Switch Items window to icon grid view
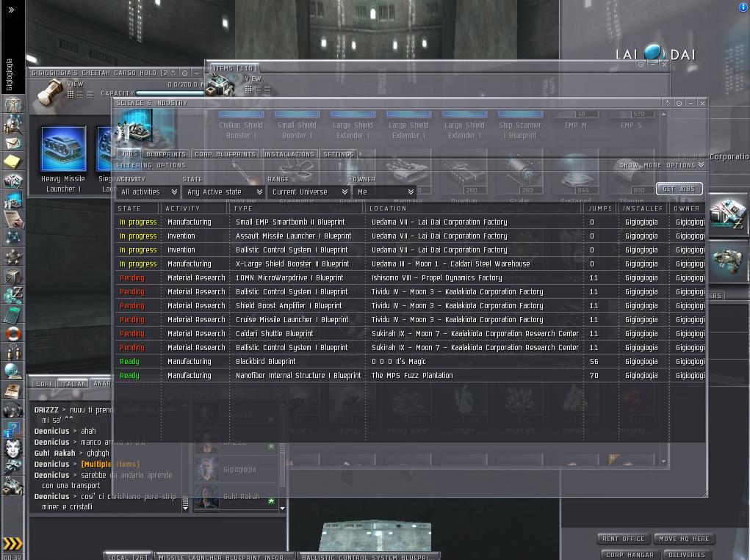This screenshot has height=560, width=750. pos(248,89)
